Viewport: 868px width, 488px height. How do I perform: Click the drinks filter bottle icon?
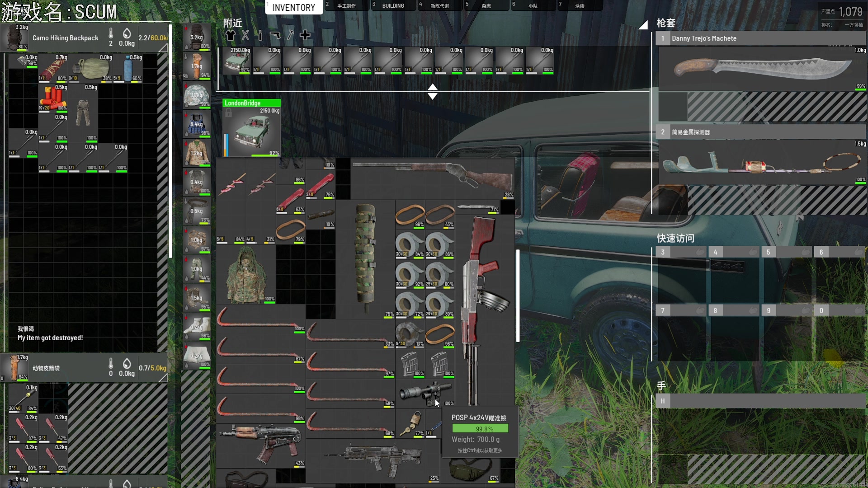[x=260, y=35]
